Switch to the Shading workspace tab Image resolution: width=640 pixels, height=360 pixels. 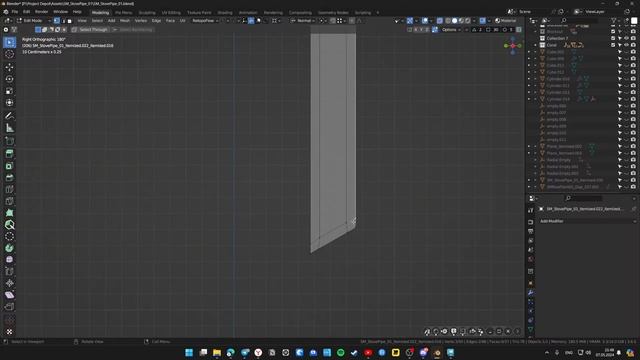[225, 13]
